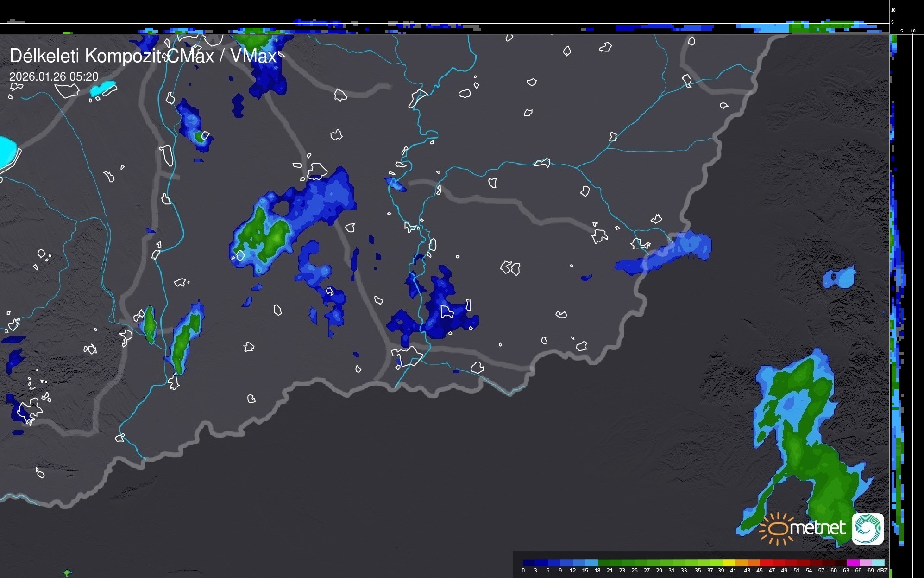
Task: Select the Délkeleti Kompozit CMax / VMax title
Action: tap(143, 56)
